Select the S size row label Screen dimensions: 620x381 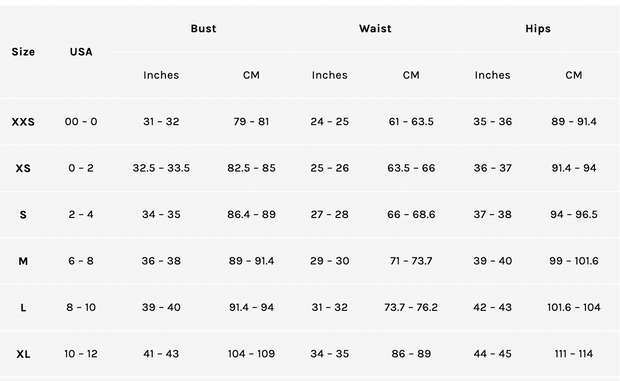[x=23, y=215]
